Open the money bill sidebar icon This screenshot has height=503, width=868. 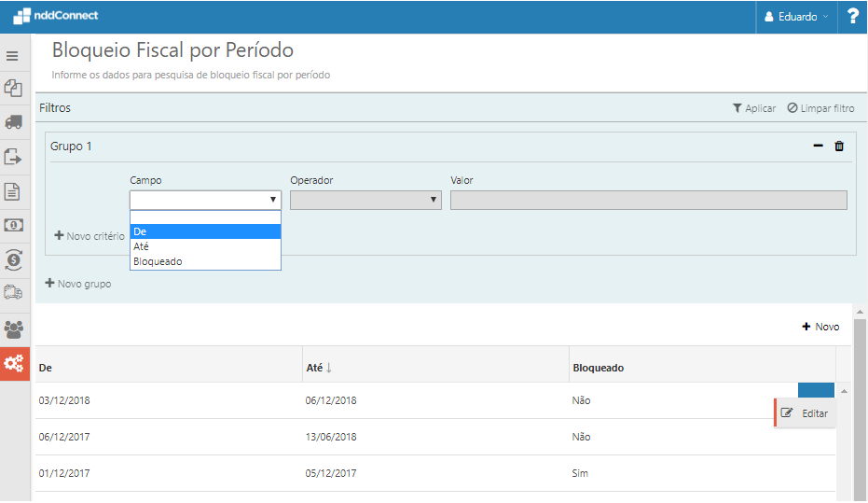[13, 225]
